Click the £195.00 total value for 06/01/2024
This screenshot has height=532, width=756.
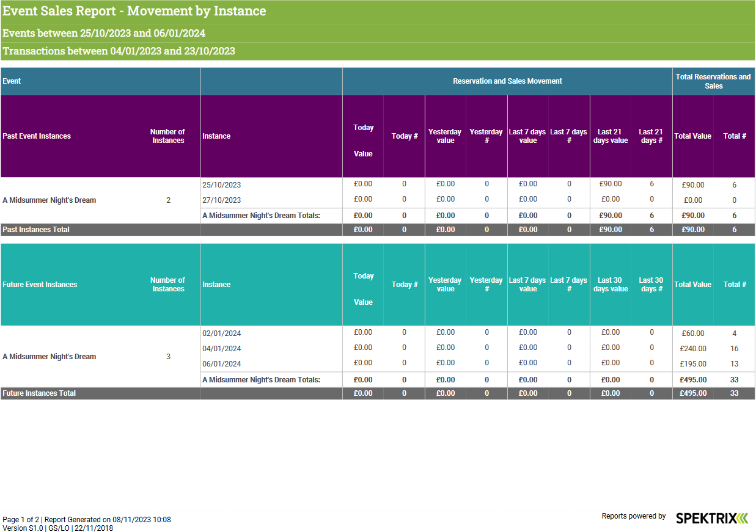pos(693,364)
